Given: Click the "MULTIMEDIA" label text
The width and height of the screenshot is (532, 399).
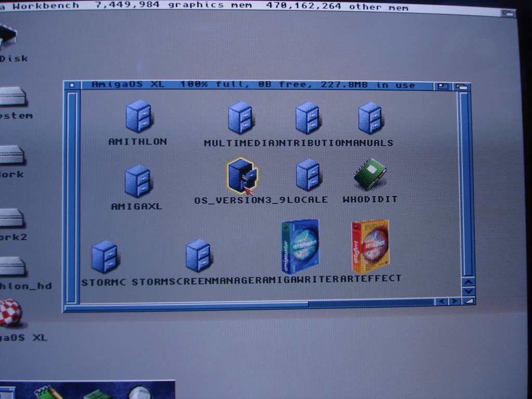Looking at the screenshot, I should (241, 143).
